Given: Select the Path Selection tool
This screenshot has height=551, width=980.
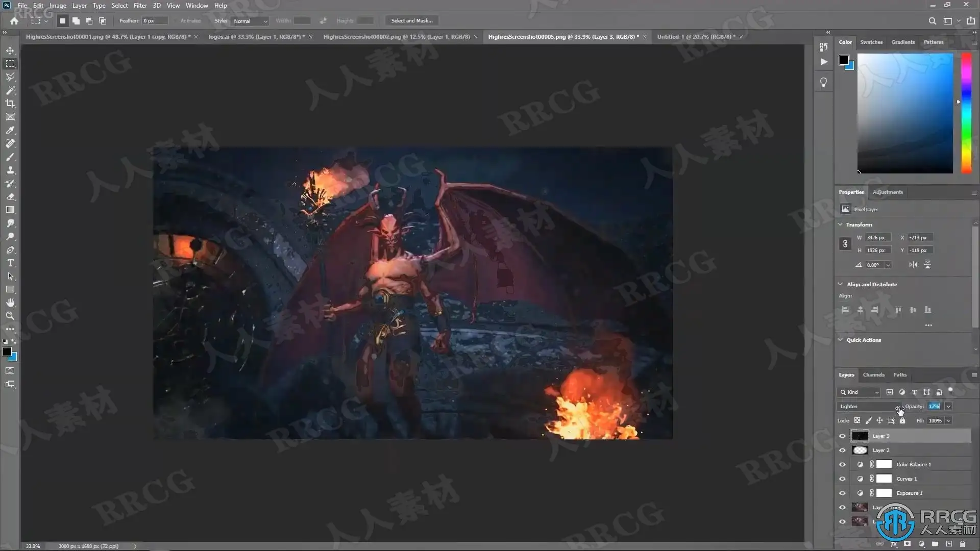Looking at the screenshot, I should (10, 276).
